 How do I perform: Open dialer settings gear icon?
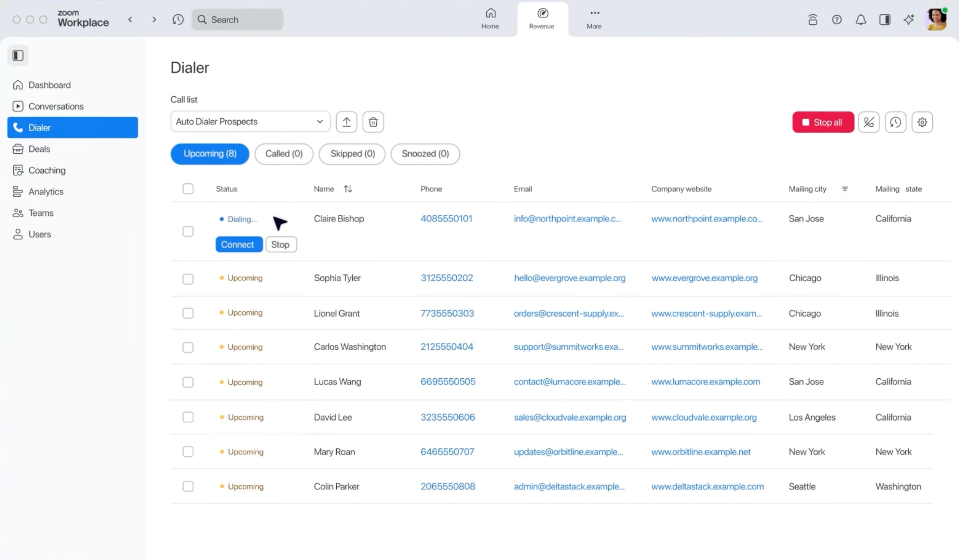pyautogui.click(x=922, y=122)
